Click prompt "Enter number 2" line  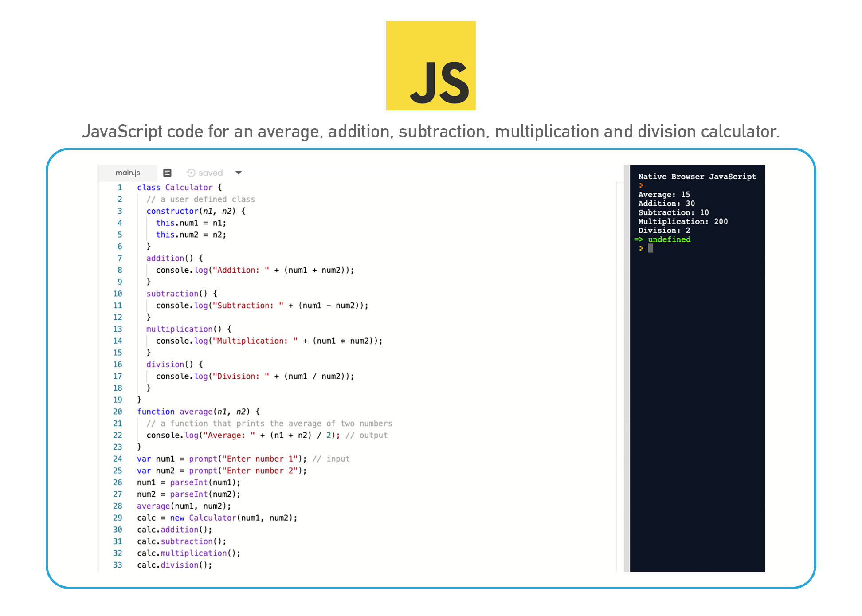[222, 471]
